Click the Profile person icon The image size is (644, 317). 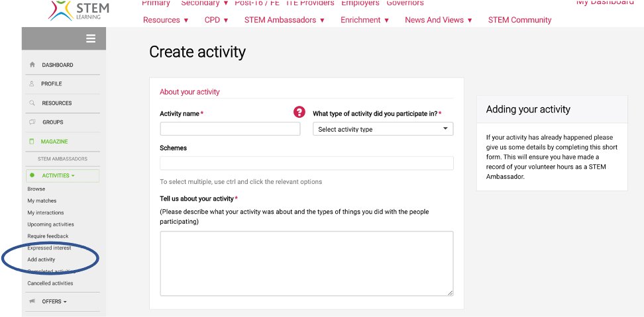click(x=32, y=84)
